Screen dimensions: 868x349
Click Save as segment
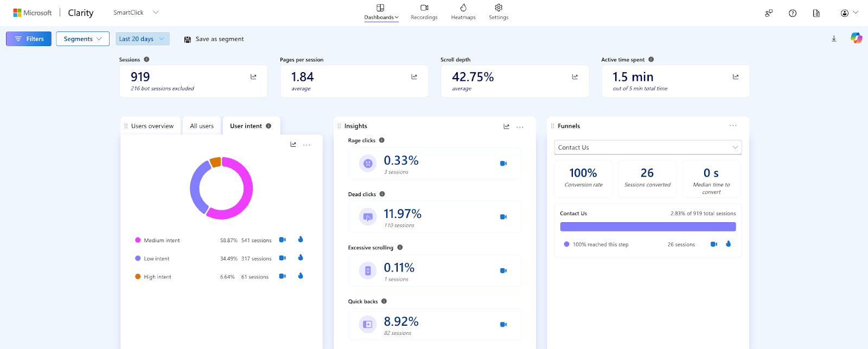coord(214,39)
